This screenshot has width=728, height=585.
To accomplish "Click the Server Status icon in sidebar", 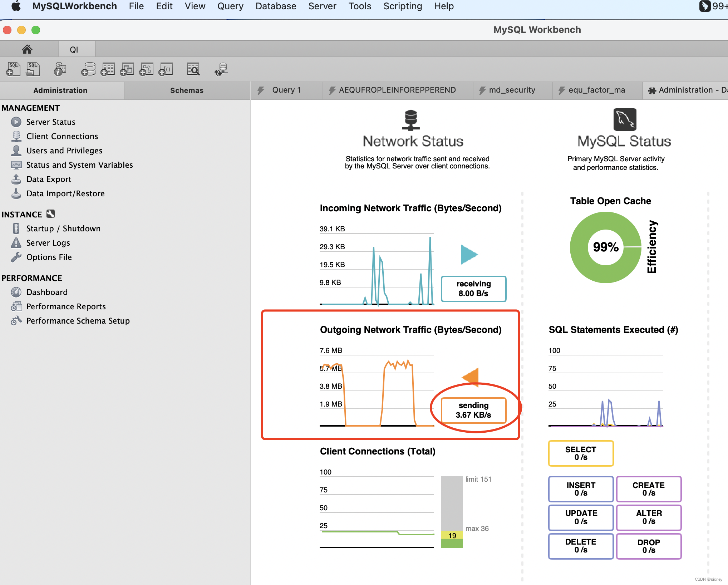I will pos(17,122).
